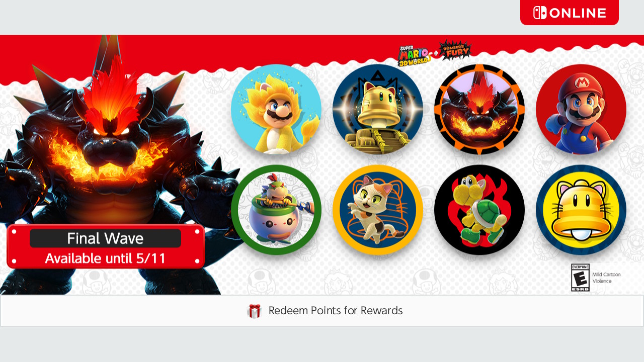The image size is (644, 362).
Task: Choose the Bowser Jr. clown car icon
Action: [276, 210]
